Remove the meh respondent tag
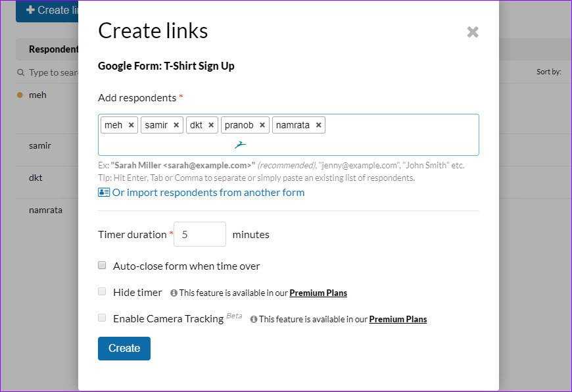 click(x=131, y=125)
